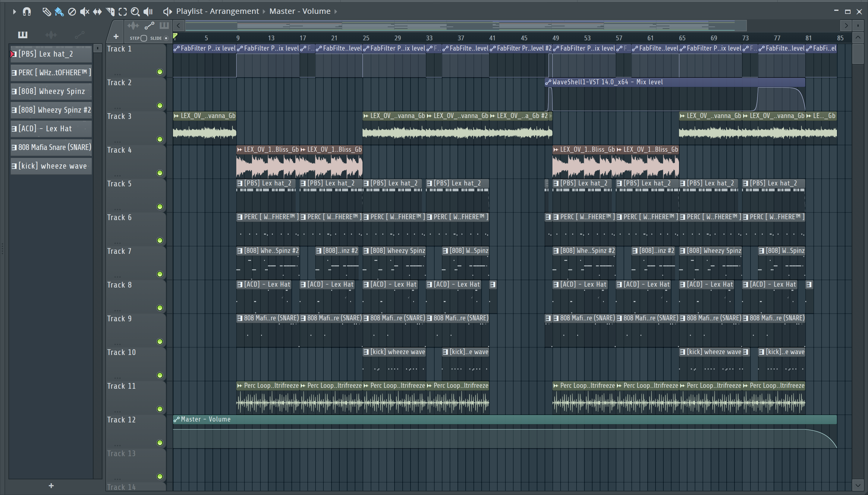The width and height of the screenshot is (868, 495).
Task: Click the green playback start marker
Action: [x=175, y=36]
